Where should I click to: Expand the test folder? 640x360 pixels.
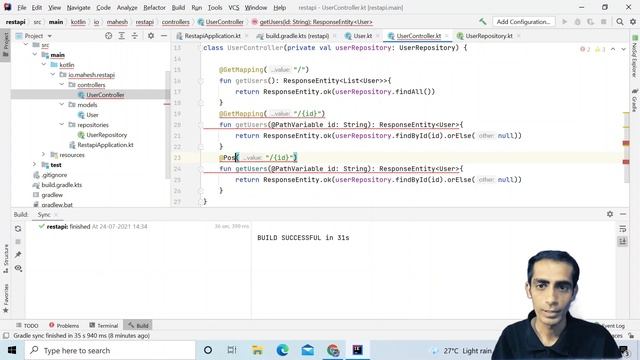tap(35, 164)
